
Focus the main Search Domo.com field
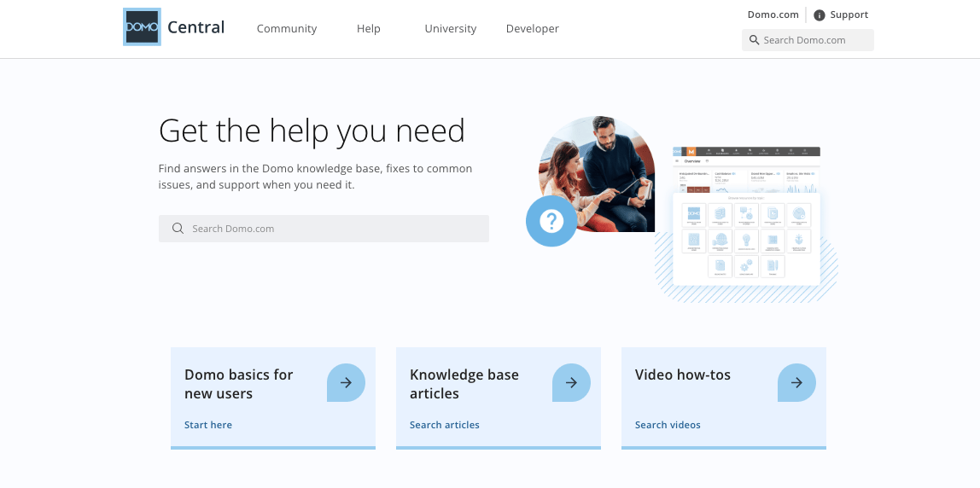click(x=324, y=229)
